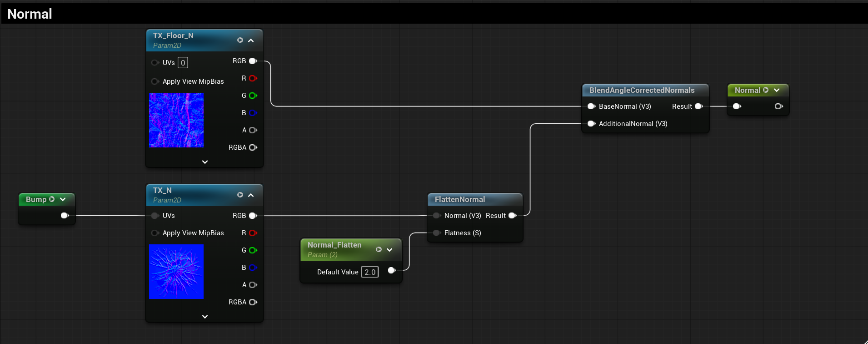Image resolution: width=868 pixels, height=344 pixels.
Task: Collapse the TX_N node with the header chevron
Action: coord(251,195)
